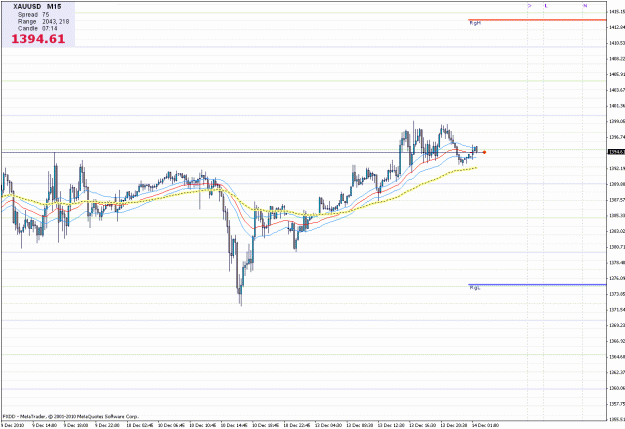Click the purple N session marker at top
This screenshot has height=429, width=625.
click(585, 6)
